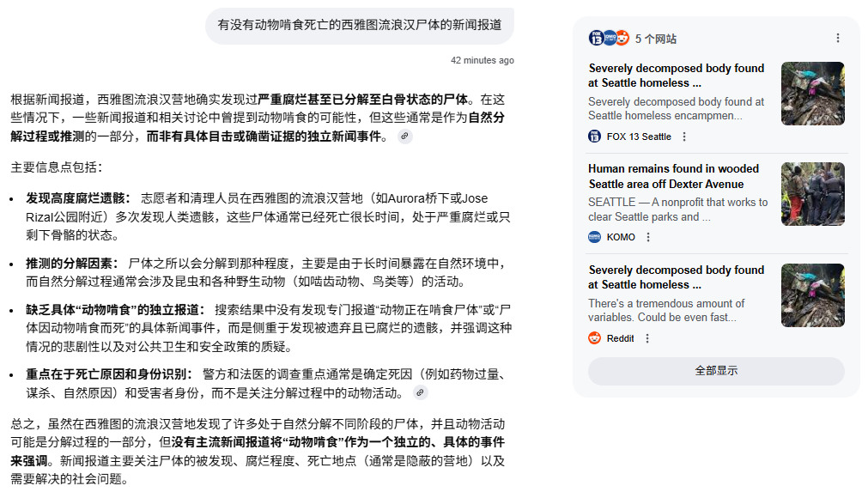The width and height of the screenshot is (868, 498).
Task: Click the user query message bubble
Action: [x=359, y=26]
